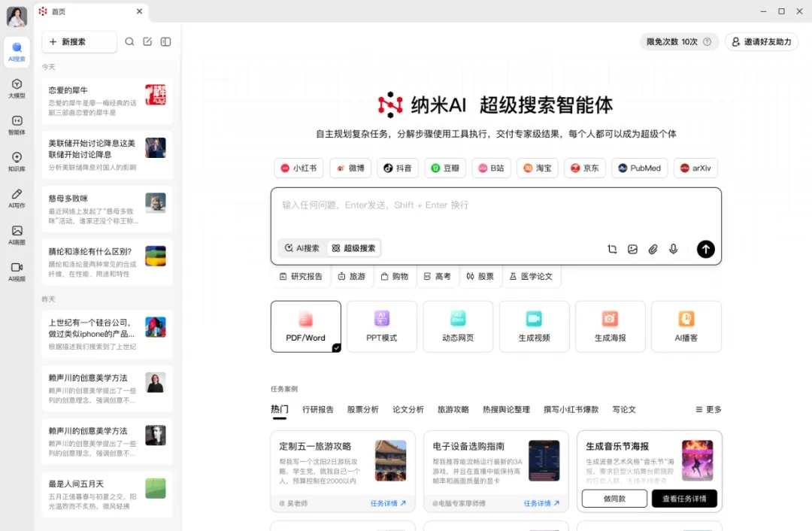
Task: Switch to the 热门 tab
Action: click(x=280, y=409)
